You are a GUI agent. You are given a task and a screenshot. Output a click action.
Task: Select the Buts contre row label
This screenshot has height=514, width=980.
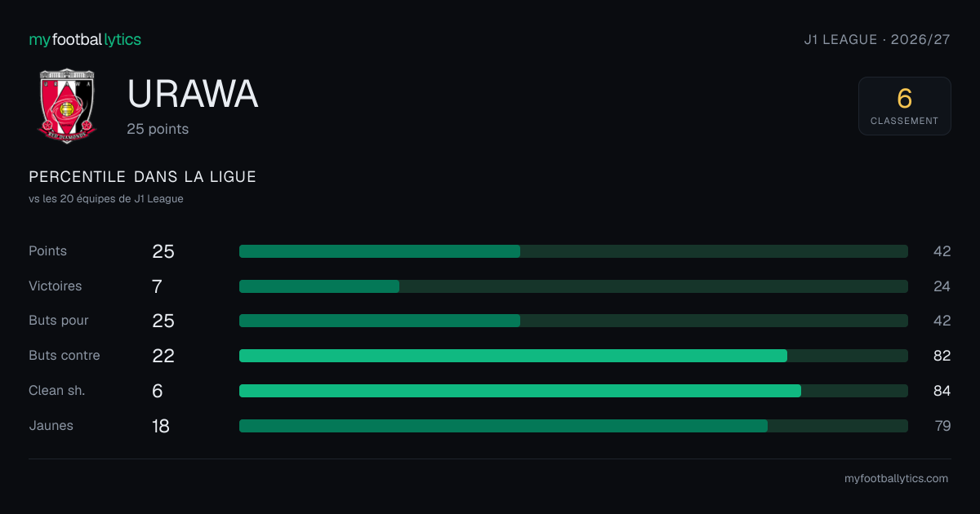tap(65, 356)
